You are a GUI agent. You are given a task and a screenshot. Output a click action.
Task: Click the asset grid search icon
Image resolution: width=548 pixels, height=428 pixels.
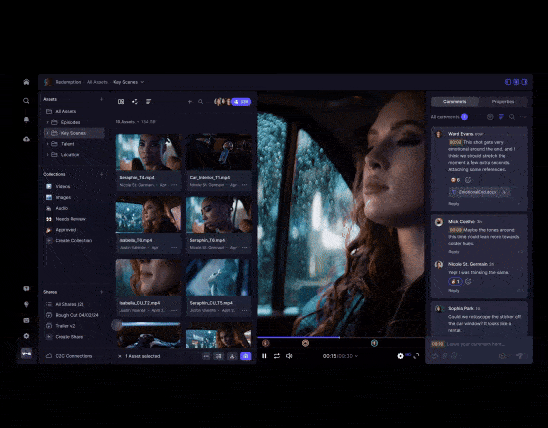point(201,102)
